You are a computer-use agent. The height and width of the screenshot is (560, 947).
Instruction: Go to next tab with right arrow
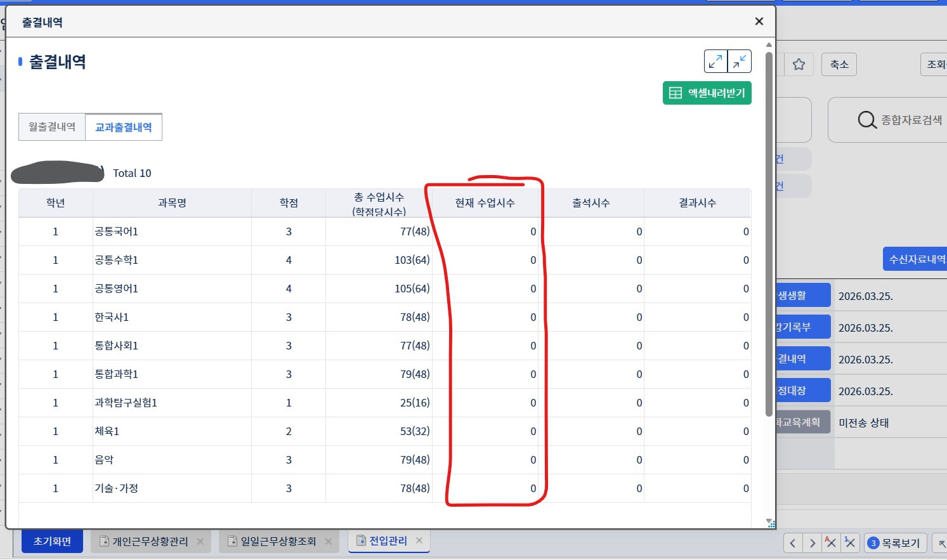812,543
